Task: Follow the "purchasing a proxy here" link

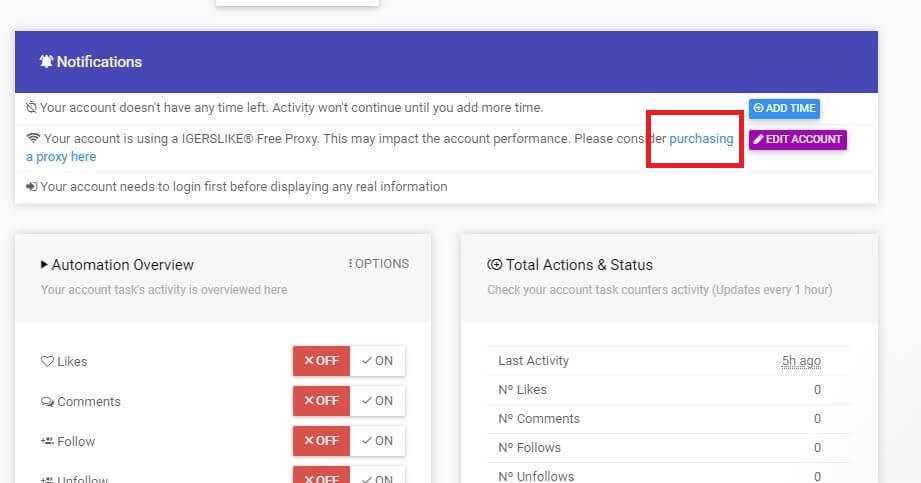Action: 700,139
